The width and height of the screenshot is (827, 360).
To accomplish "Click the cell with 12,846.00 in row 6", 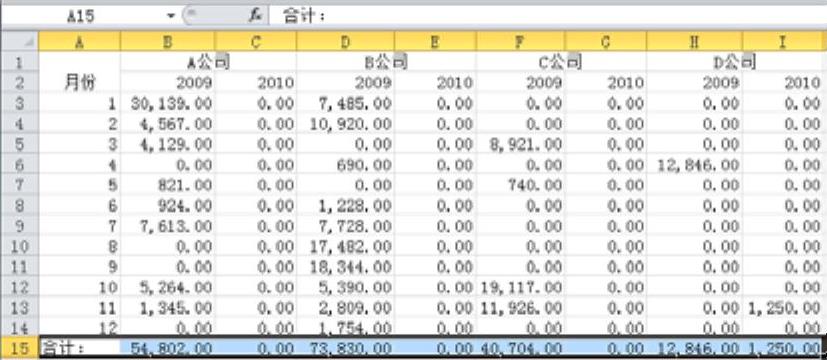I will coord(694,165).
